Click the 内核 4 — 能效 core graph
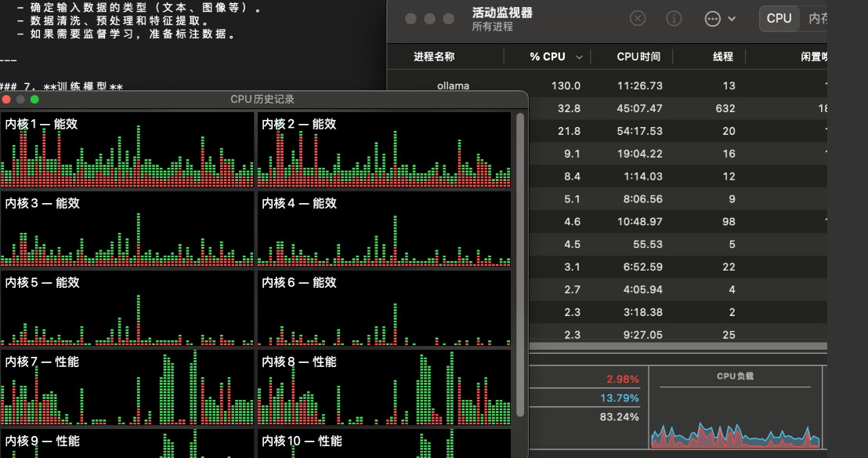The width and height of the screenshot is (868, 458). click(384, 229)
